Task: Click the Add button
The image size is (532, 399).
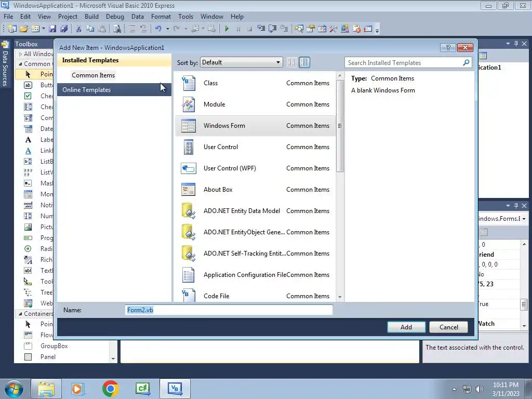Action: coord(406,327)
